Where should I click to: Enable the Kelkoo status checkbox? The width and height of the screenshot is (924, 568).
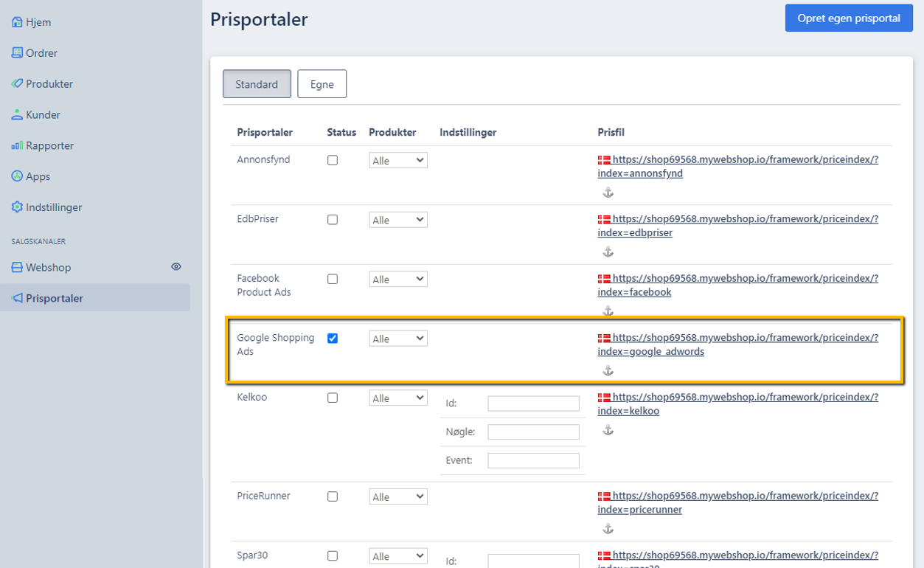pos(333,398)
